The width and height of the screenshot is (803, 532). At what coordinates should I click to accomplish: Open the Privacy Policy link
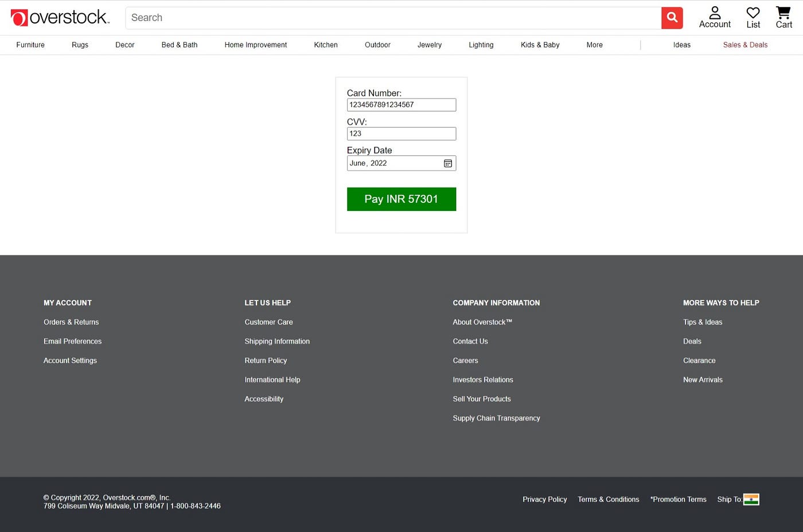click(544, 499)
